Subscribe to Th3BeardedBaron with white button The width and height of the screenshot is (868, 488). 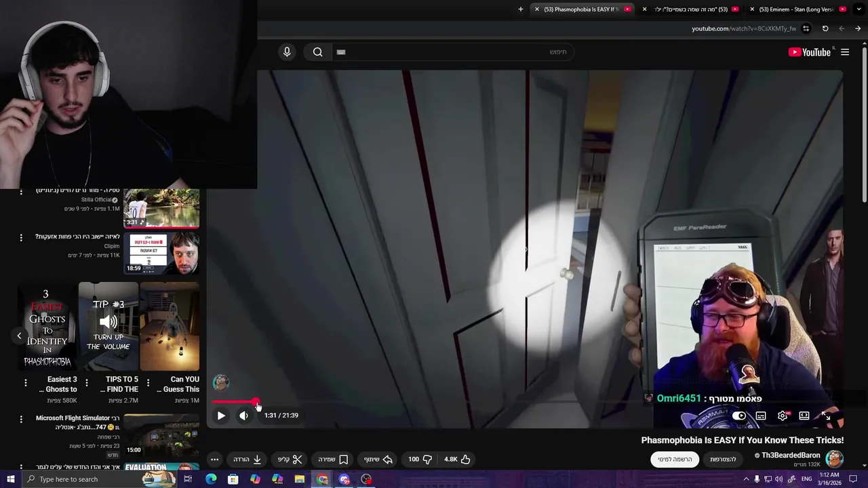(675, 459)
